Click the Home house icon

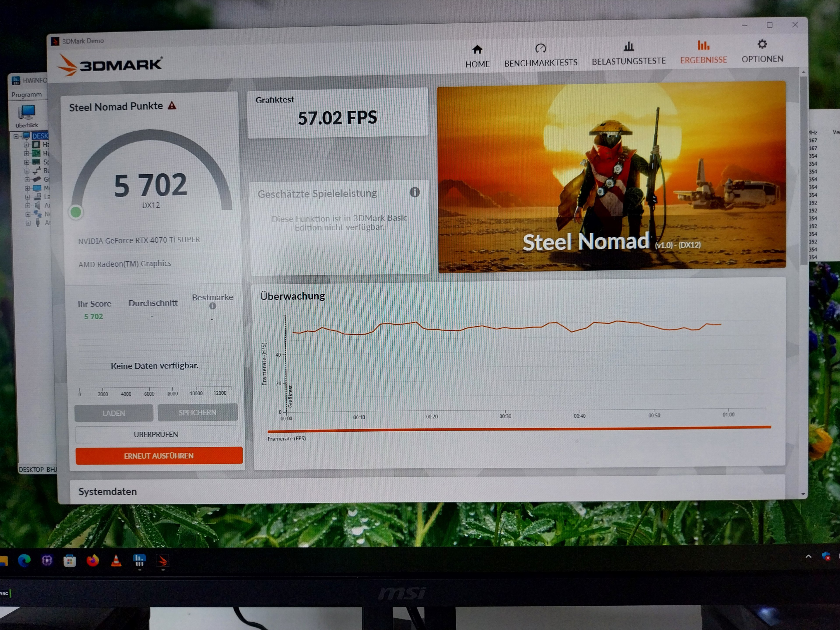tap(477, 50)
